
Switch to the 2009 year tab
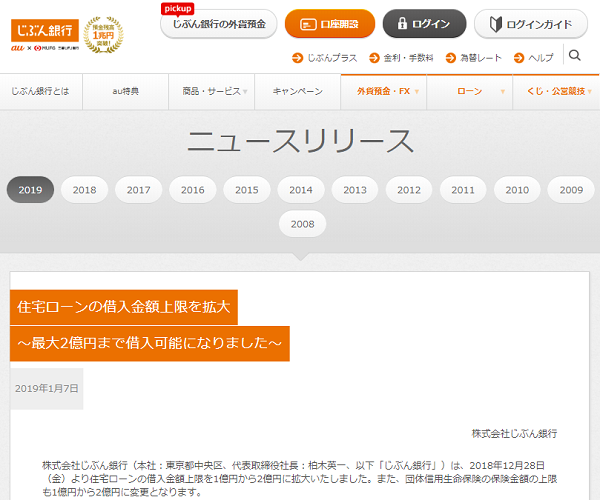[x=571, y=190]
